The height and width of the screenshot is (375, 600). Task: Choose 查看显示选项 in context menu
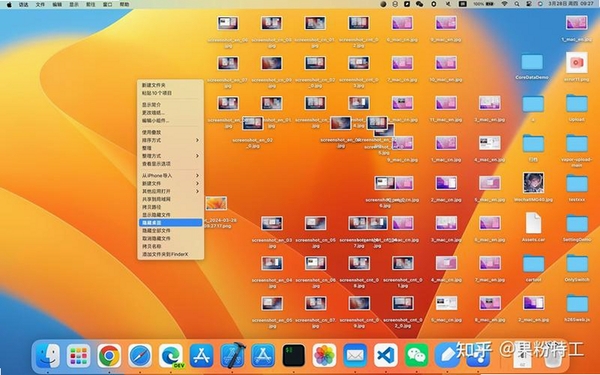pos(171,164)
